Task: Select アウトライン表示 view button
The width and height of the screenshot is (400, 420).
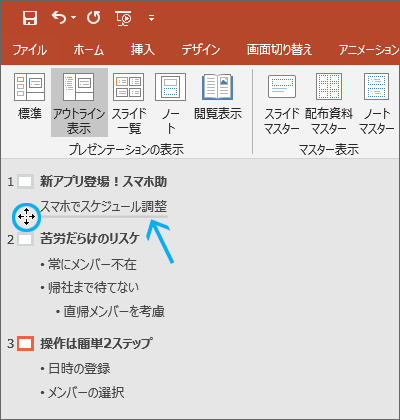Action: [x=79, y=103]
